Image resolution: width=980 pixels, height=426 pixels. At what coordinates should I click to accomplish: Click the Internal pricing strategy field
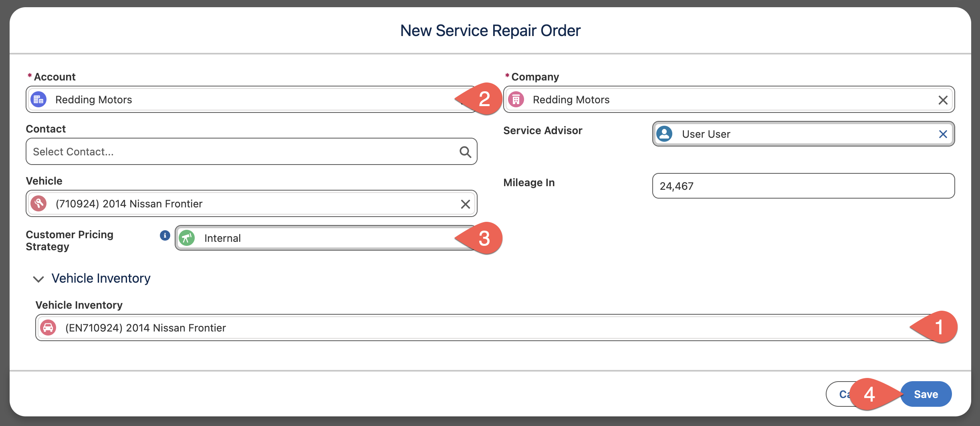pos(326,238)
